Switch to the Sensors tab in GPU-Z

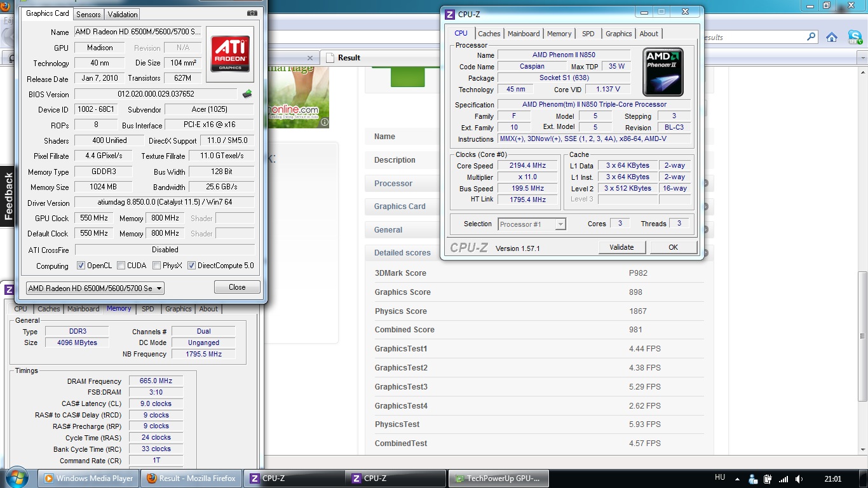[x=88, y=14]
